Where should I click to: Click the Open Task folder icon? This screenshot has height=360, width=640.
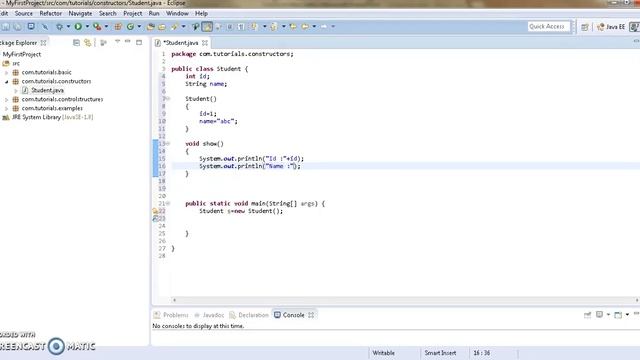click(x=162, y=27)
